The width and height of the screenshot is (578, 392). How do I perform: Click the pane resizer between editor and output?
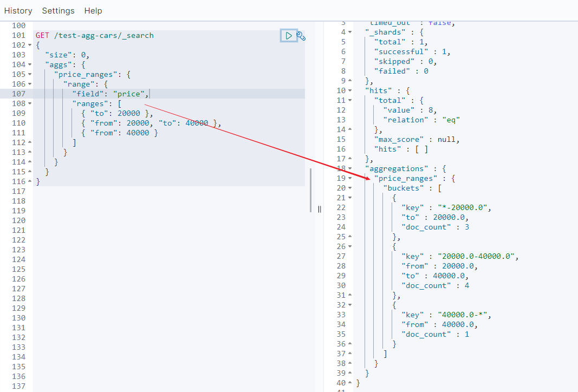point(320,209)
